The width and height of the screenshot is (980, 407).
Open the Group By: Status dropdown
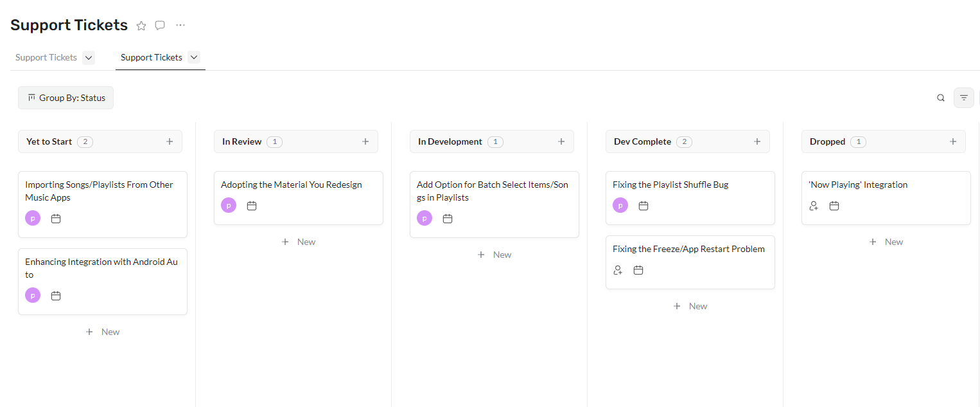click(66, 98)
